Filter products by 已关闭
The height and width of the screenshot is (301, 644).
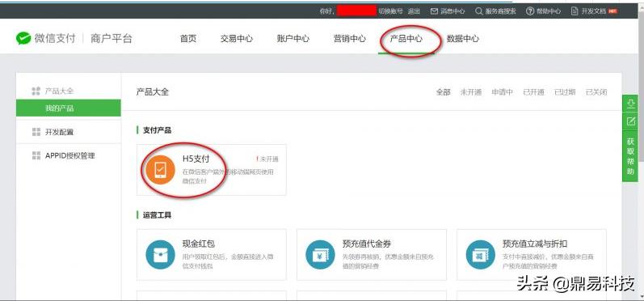click(x=596, y=92)
